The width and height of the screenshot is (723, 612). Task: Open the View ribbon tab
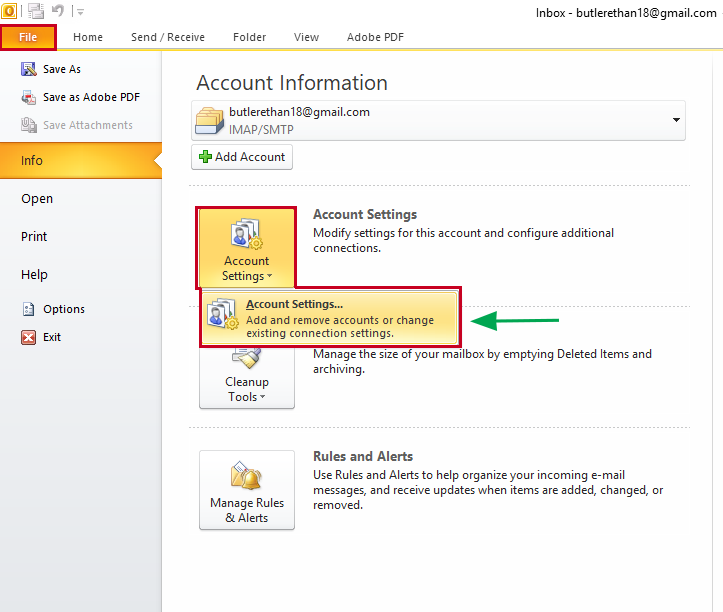pyautogui.click(x=306, y=37)
